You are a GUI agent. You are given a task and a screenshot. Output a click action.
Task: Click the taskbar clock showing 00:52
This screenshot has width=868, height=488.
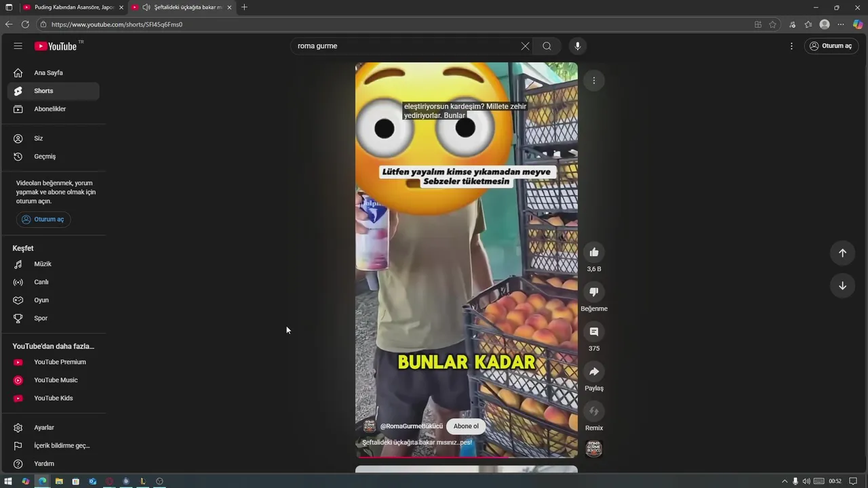coord(835,481)
